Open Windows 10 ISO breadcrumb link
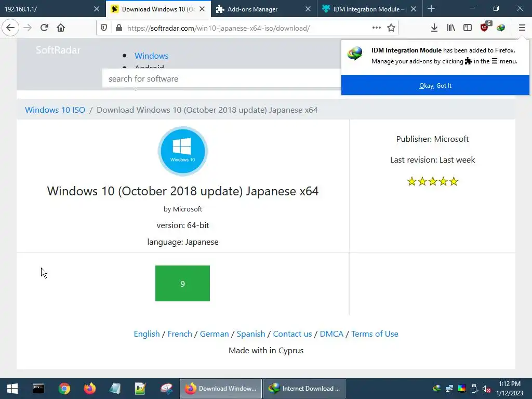The image size is (532, 399). [x=55, y=110]
